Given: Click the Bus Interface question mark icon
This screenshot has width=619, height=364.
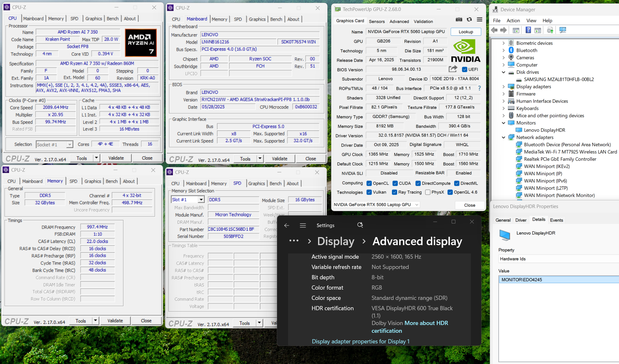Looking at the screenshot, I should pyautogui.click(x=479, y=88).
